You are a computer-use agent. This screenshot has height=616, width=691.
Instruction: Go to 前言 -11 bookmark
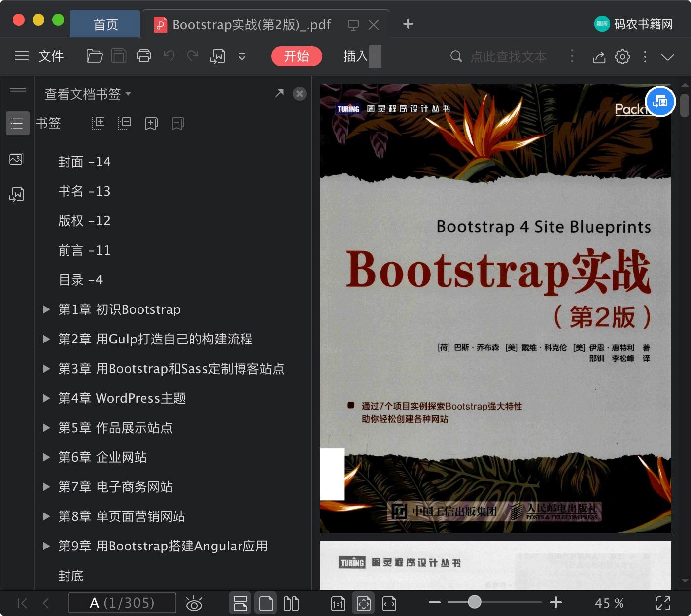84,250
